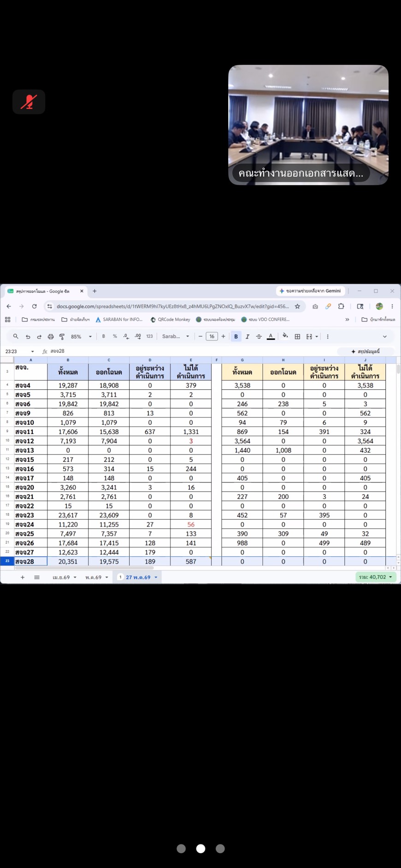401x868 pixels.
Task: Format as currency baht icon
Action: pos(103,336)
